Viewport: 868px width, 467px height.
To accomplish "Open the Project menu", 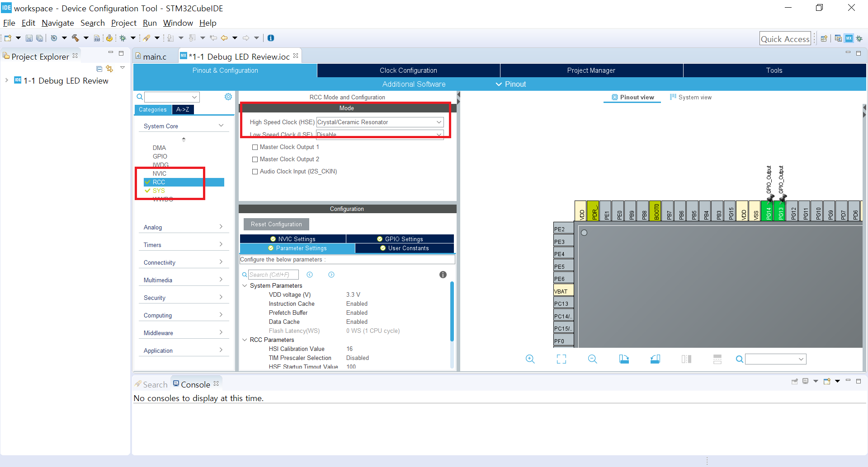I will click(x=124, y=23).
